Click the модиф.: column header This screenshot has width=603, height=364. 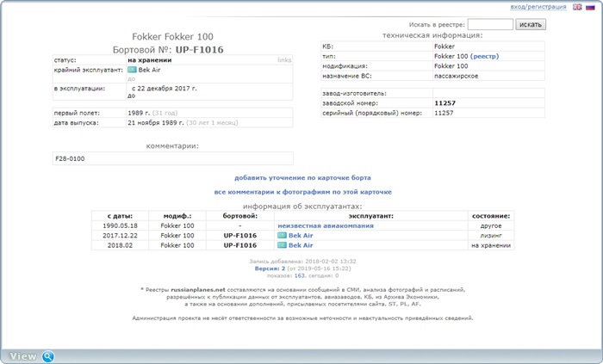[177, 216]
